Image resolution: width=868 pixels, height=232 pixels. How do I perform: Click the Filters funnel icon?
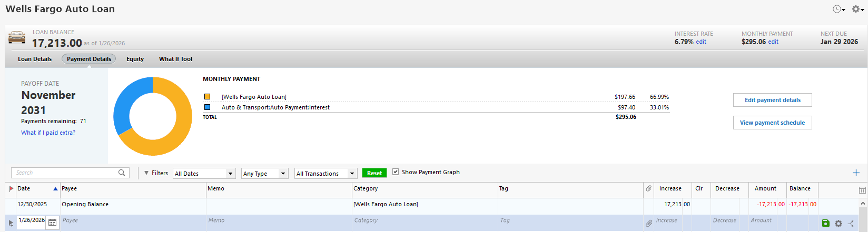pyautogui.click(x=146, y=173)
